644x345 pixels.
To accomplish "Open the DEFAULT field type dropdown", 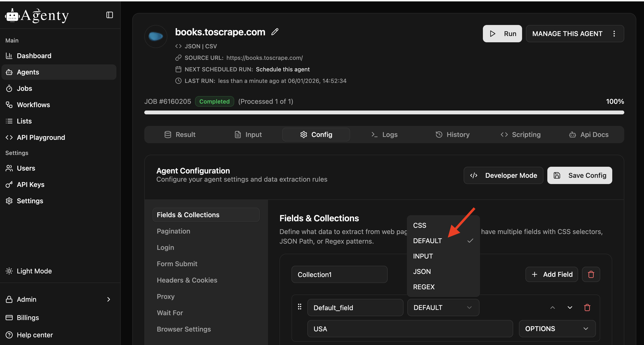I will click(x=443, y=308).
